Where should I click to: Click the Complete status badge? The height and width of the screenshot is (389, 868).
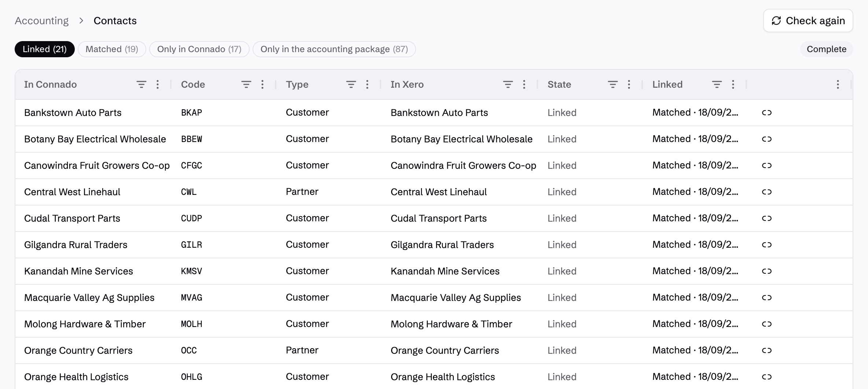point(827,49)
